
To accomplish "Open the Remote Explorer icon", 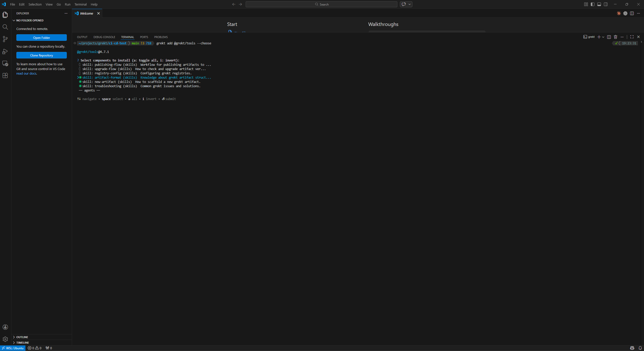I will pyautogui.click(x=5, y=63).
